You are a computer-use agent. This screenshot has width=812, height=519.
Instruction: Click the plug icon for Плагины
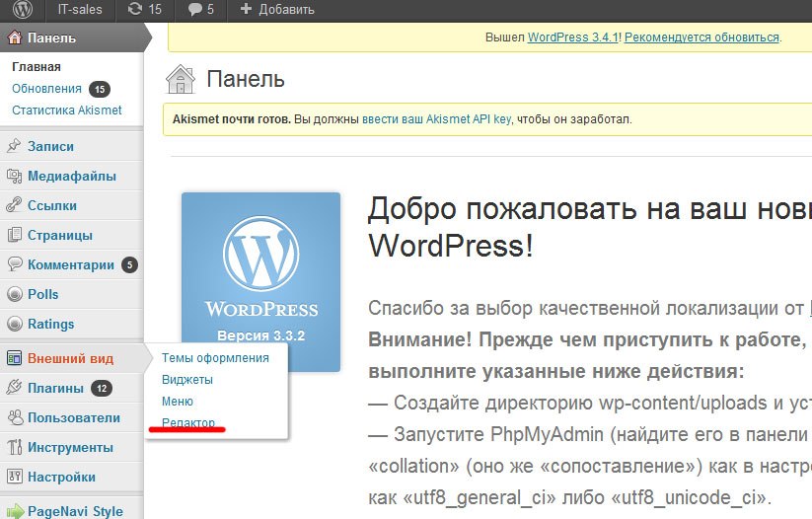pos(15,388)
